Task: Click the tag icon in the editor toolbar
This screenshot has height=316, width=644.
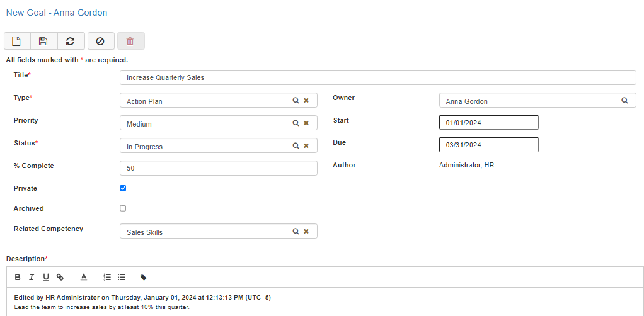Action: point(144,277)
